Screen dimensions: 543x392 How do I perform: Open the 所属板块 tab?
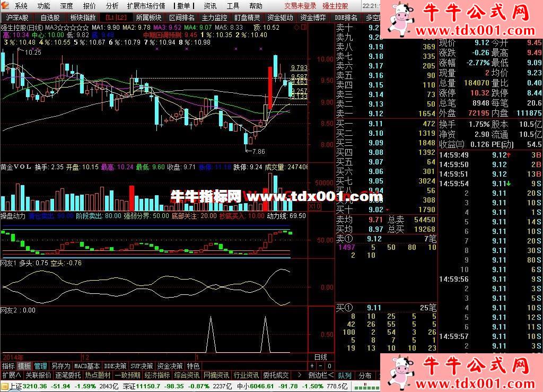coord(148,18)
